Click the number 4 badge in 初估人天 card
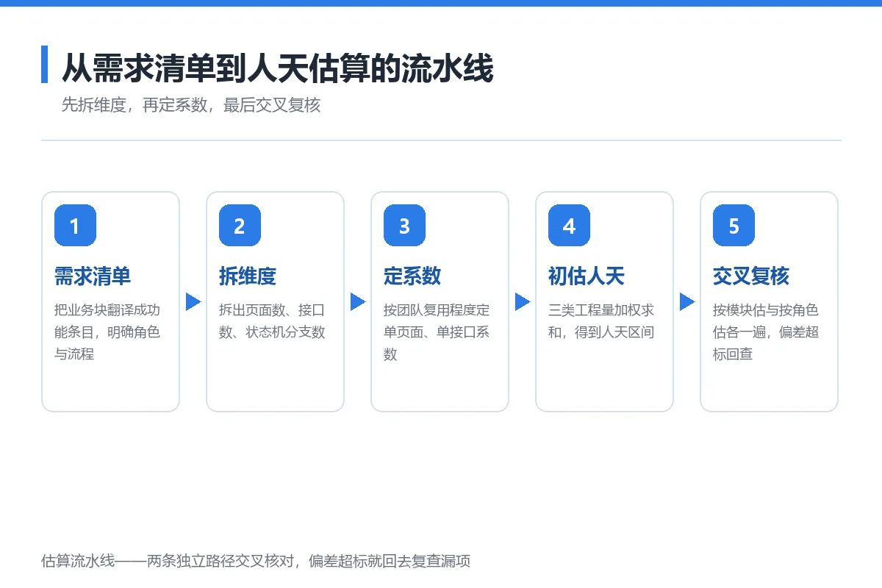Viewport: 882px width, 588px height. (569, 225)
